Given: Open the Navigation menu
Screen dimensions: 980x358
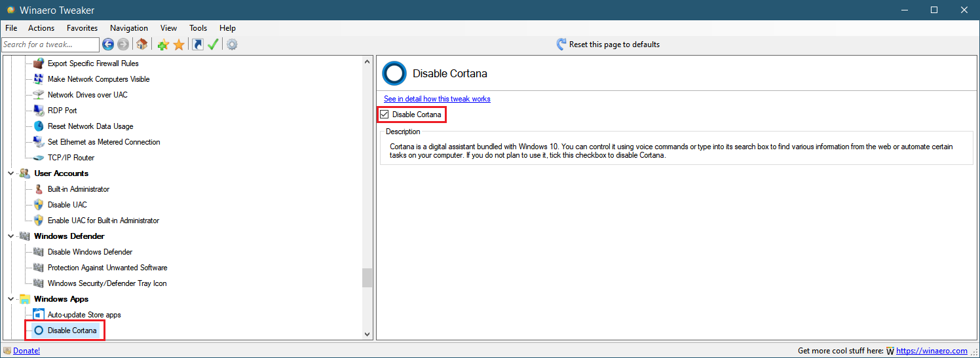Looking at the screenshot, I should coord(129,28).
